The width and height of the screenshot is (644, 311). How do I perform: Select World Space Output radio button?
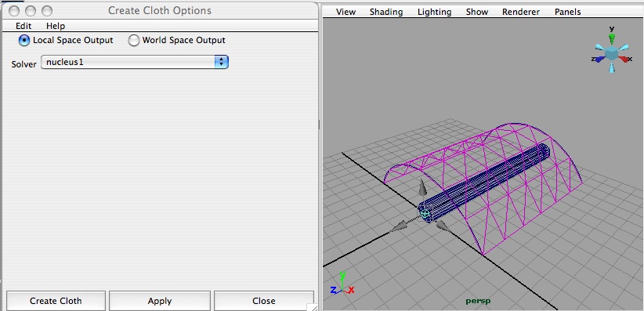coord(133,40)
